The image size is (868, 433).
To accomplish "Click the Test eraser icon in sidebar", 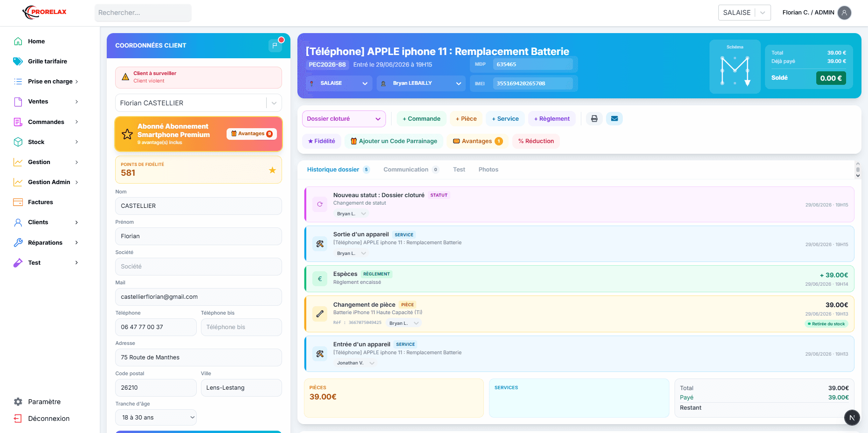I will 18,263.
